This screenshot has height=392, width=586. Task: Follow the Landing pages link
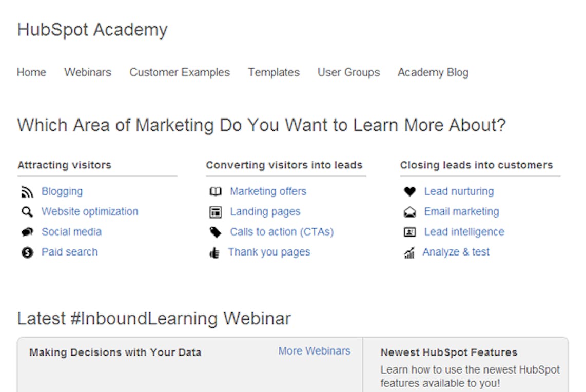[265, 211]
